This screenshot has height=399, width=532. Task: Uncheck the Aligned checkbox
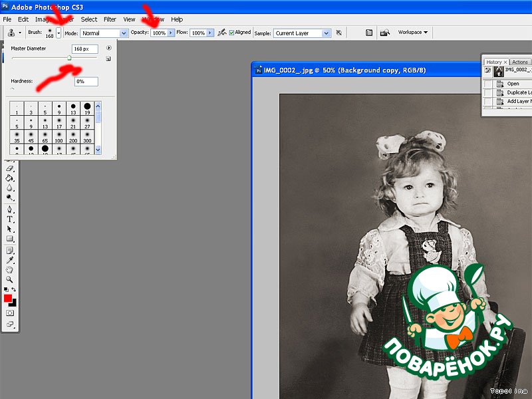tap(231, 32)
